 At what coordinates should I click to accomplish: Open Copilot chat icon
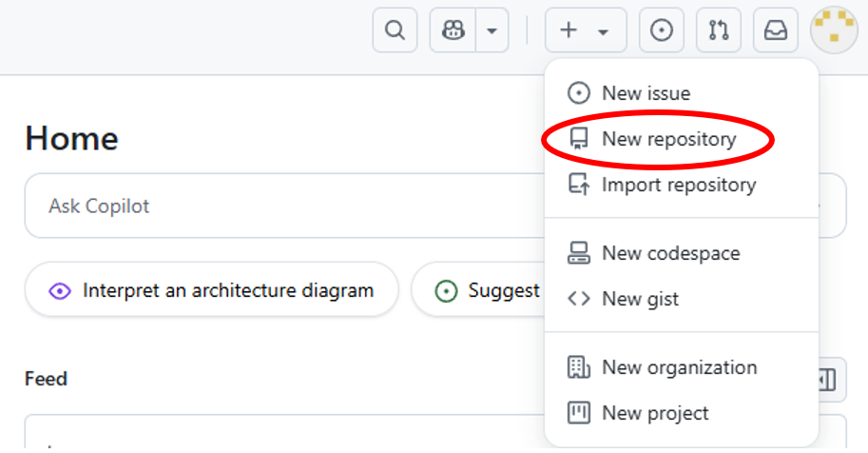[453, 30]
